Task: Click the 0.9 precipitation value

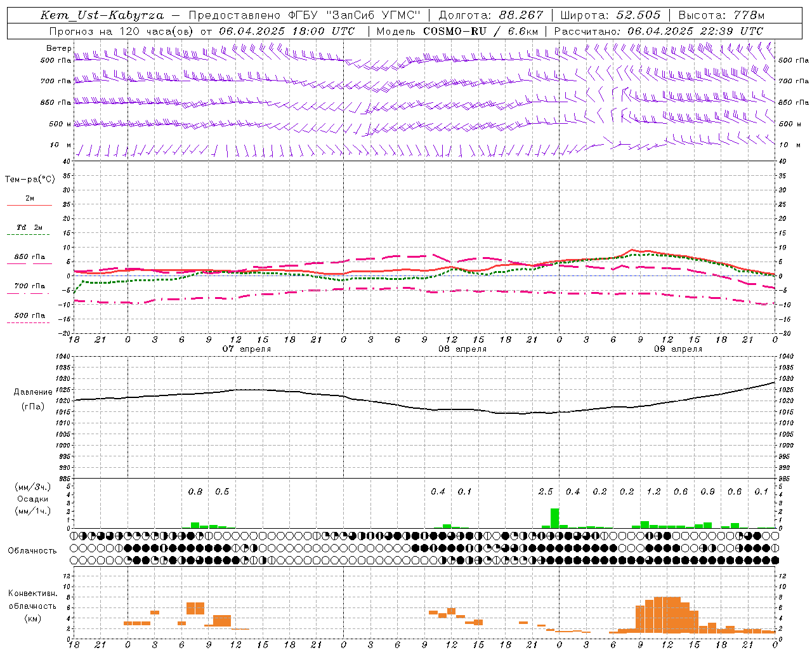Action: 708,492
